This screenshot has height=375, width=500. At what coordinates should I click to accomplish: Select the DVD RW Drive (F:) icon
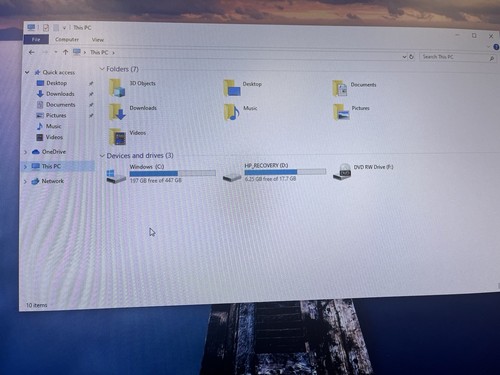pos(342,172)
